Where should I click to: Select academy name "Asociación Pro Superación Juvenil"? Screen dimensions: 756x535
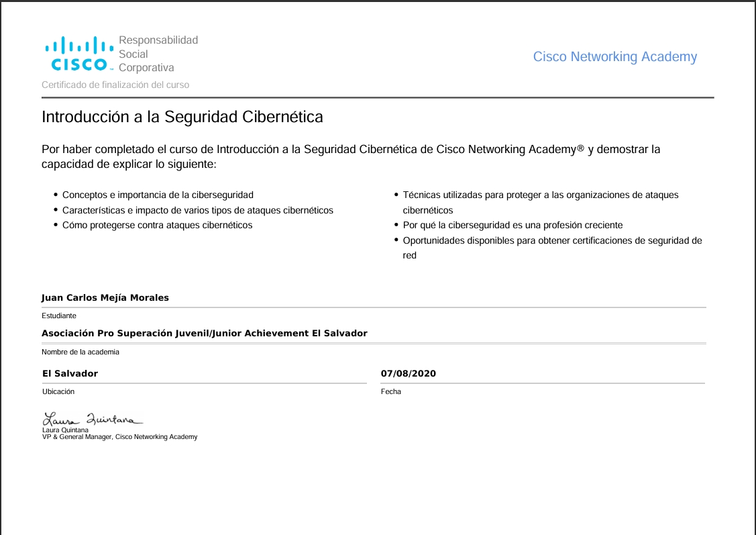pos(205,334)
